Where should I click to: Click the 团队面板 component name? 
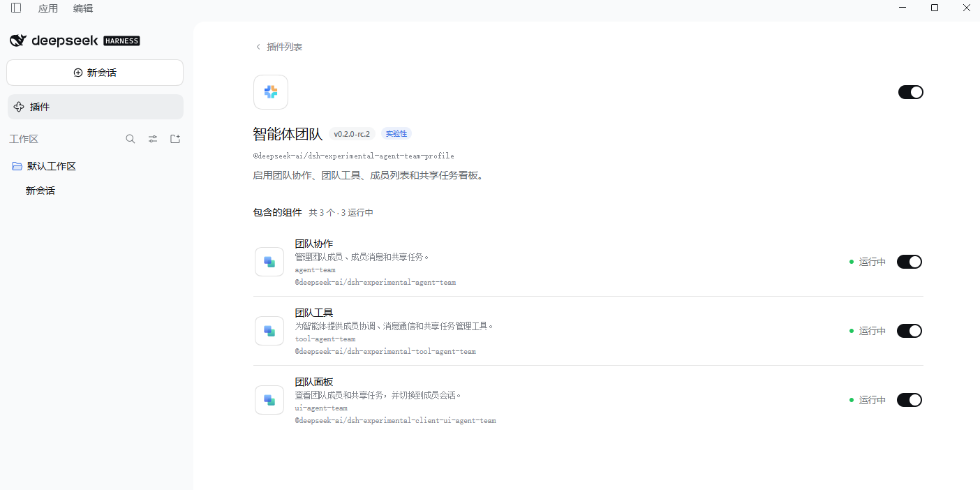[x=314, y=382]
